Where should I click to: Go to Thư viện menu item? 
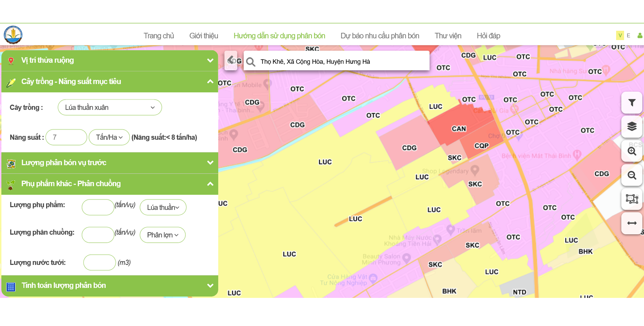(448, 36)
